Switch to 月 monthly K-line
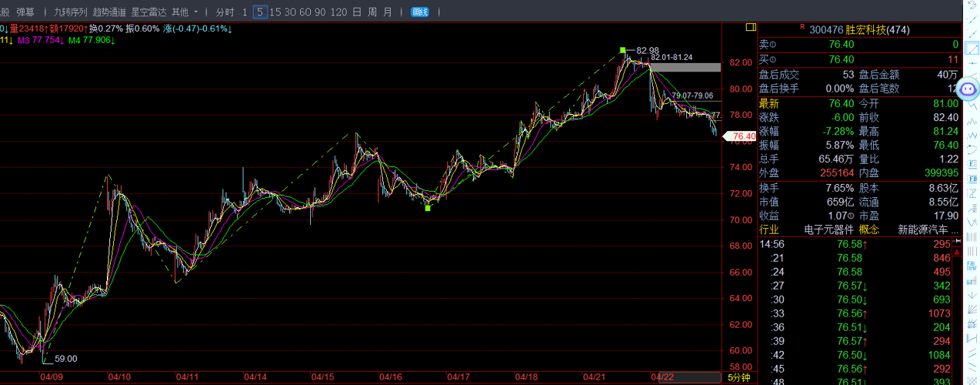The width and height of the screenshot is (980, 385). tap(387, 12)
